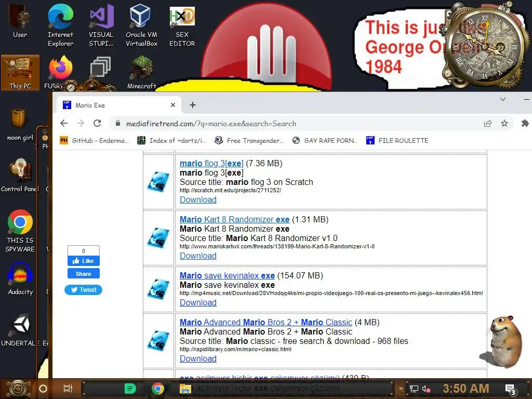Download mario flog 3[exe] file
The image size is (532, 399).
tap(198, 200)
